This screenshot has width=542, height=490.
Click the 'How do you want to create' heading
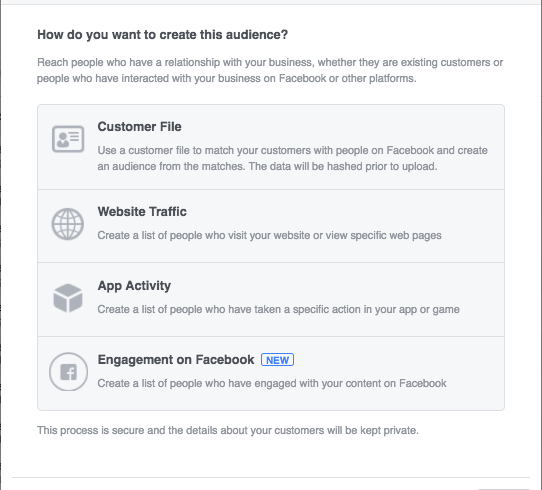click(162, 35)
